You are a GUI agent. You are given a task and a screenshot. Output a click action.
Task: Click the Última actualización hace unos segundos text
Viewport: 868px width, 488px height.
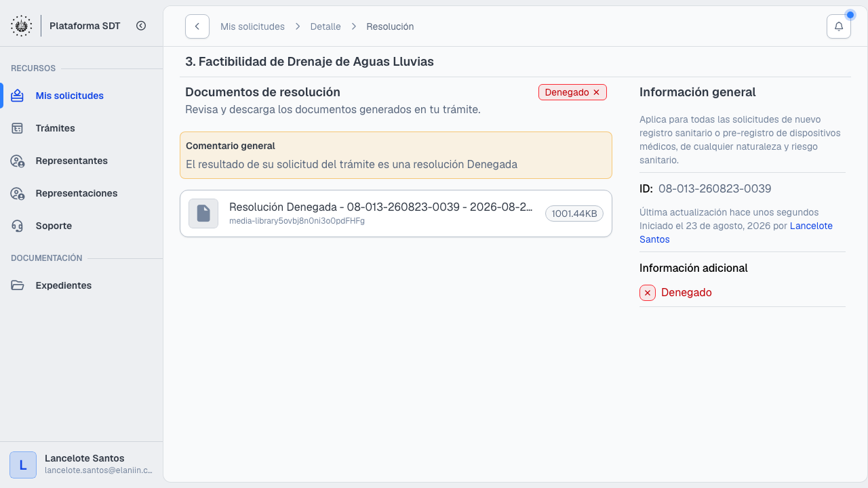pos(729,212)
